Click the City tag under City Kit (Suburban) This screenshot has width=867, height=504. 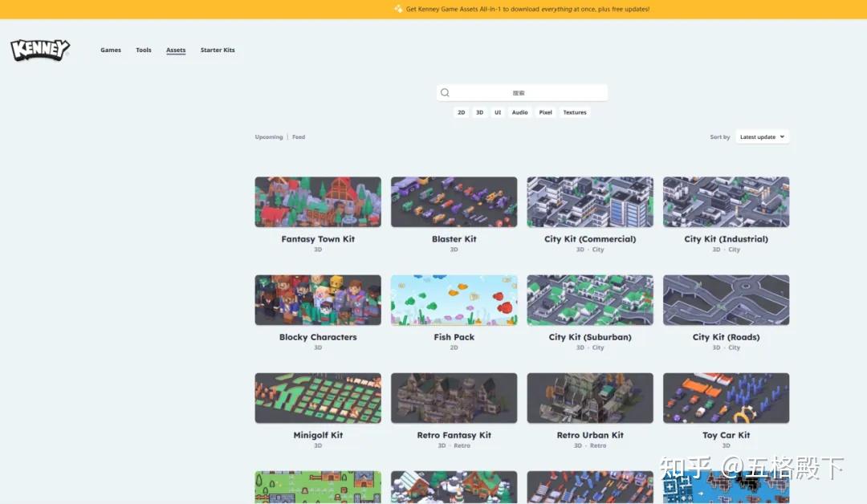click(598, 348)
